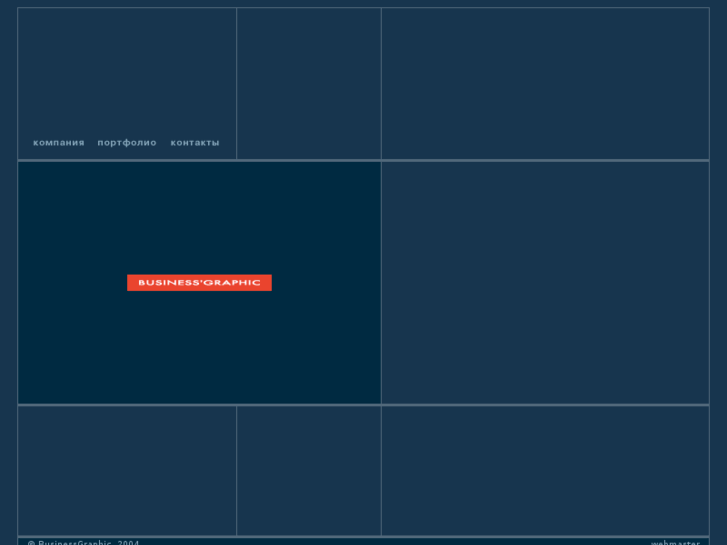Viewport: 727px width, 545px height.
Task: Open the компания menu link
Action: click(x=58, y=143)
